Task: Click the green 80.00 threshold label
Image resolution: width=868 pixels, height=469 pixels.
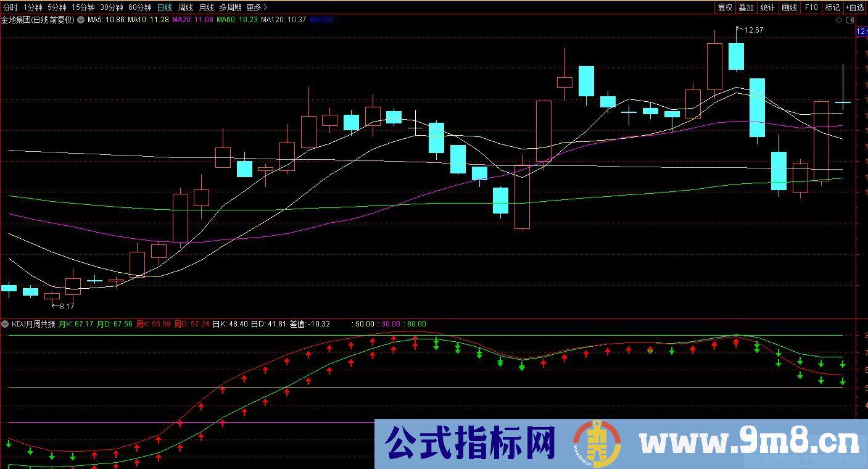Action: pos(416,324)
